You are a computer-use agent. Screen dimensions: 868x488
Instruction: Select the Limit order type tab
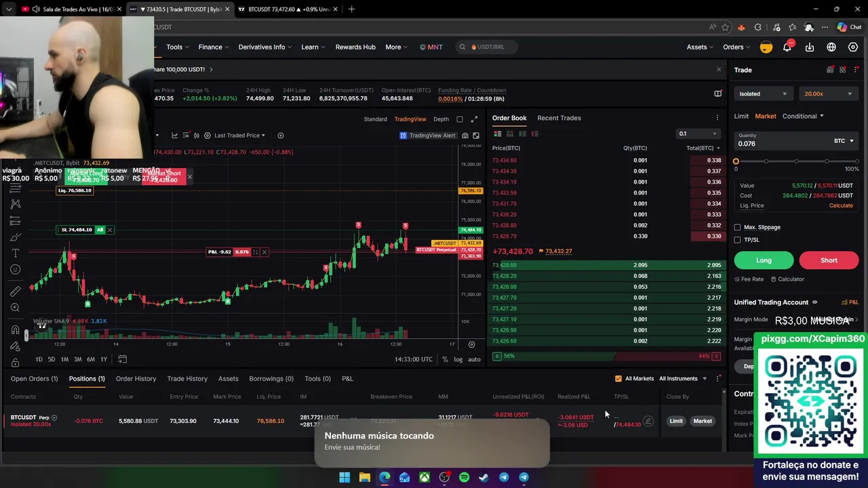tap(741, 116)
